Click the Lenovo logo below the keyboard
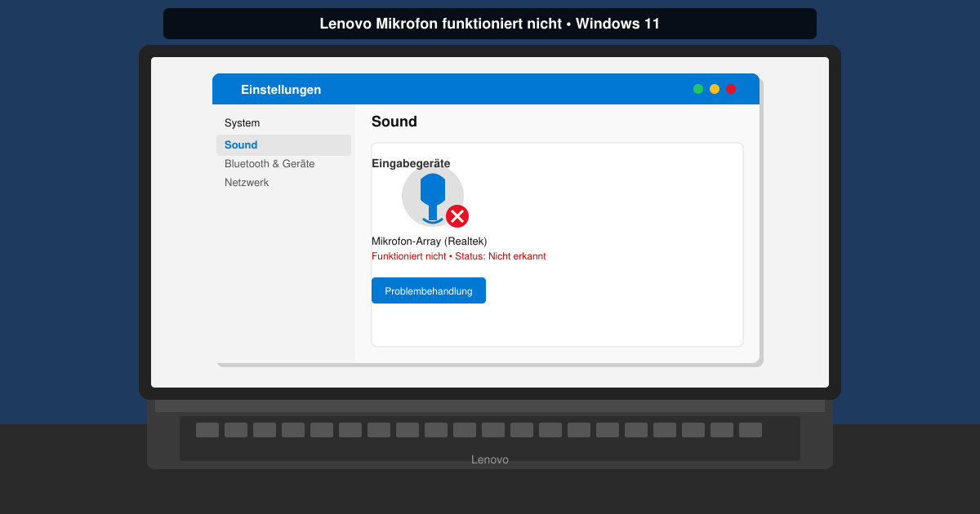 pyautogui.click(x=490, y=459)
